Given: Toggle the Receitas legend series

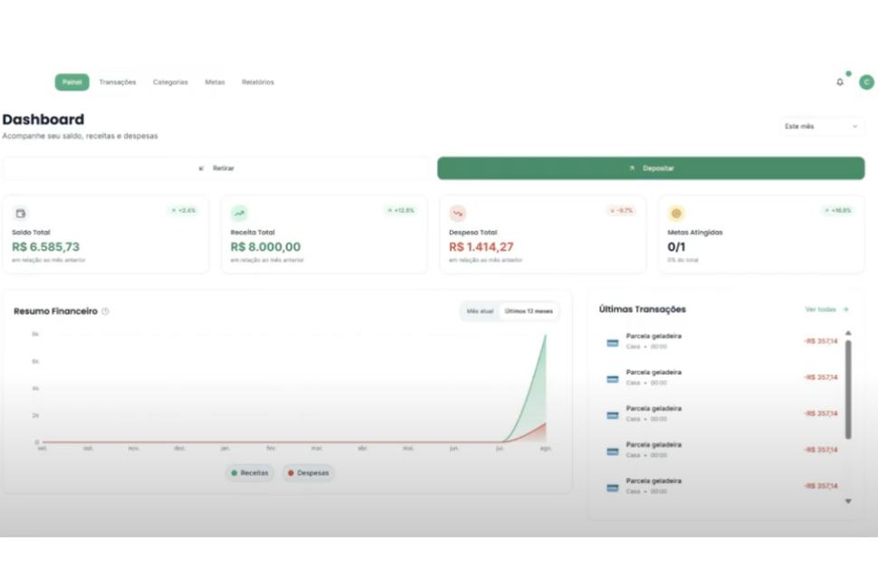Looking at the screenshot, I should click(250, 473).
